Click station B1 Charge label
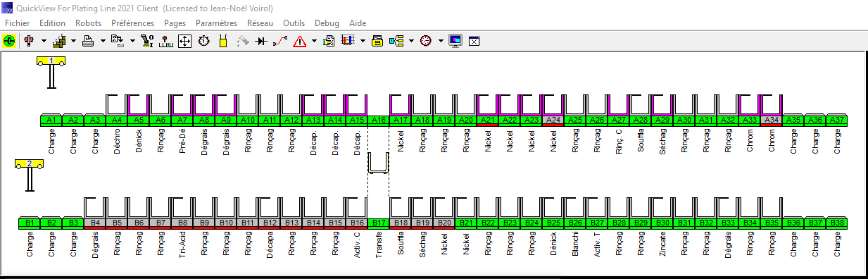 click(x=30, y=223)
